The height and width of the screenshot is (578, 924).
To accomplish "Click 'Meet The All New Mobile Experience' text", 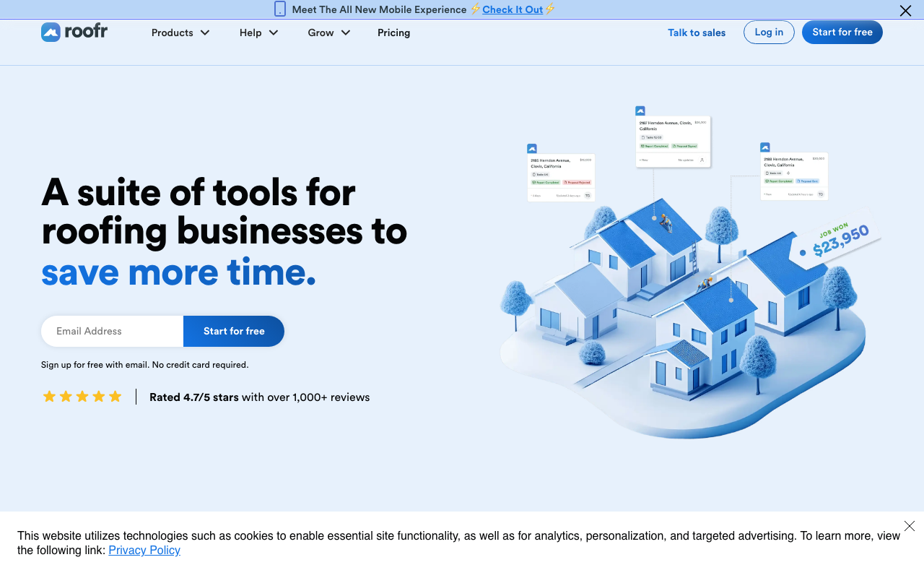I will [x=379, y=9].
